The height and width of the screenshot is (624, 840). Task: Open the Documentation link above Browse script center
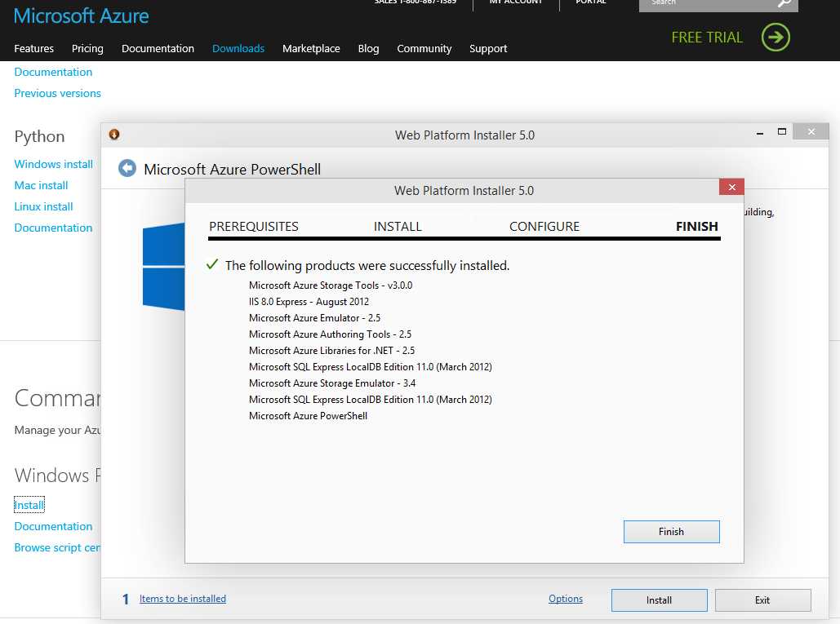click(x=53, y=526)
